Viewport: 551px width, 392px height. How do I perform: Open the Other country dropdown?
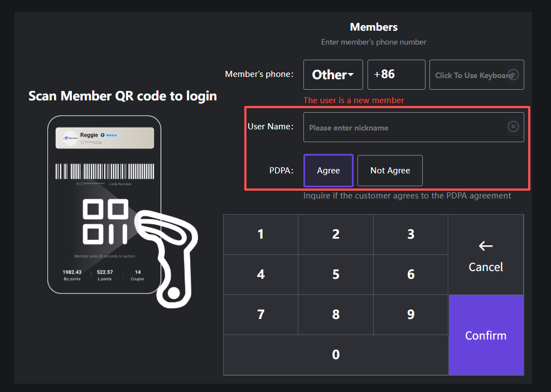click(333, 75)
